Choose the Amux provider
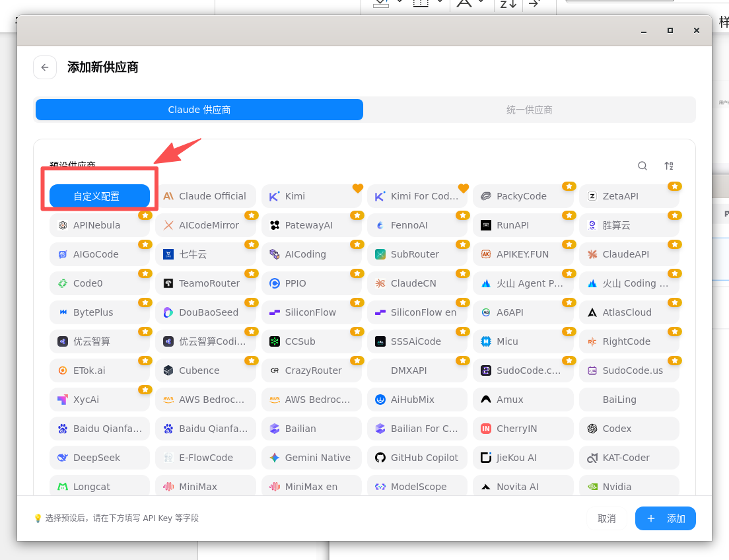The height and width of the screenshot is (560, 729). (x=523, y=400)
